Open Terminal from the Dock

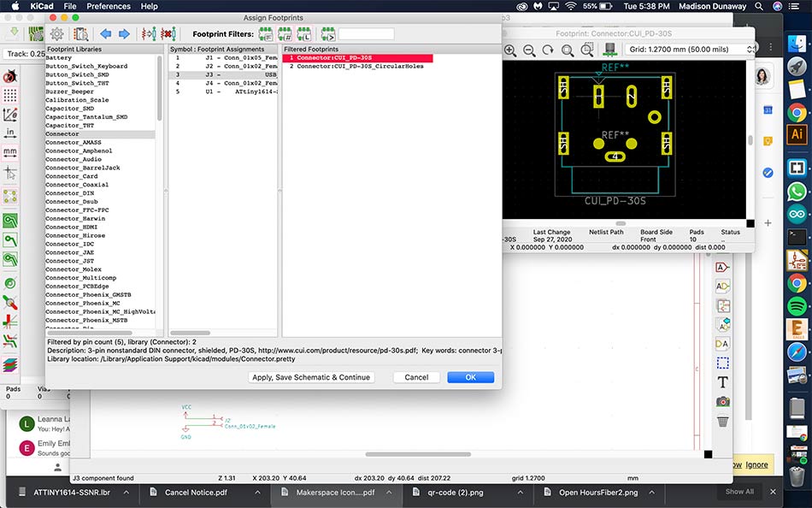pos(797,237)
